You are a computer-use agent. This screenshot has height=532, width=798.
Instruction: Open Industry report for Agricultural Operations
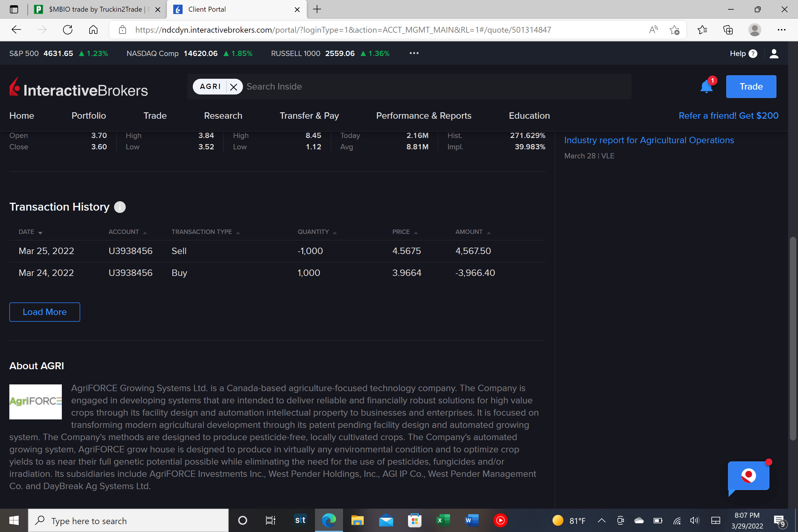coord(649,140)
